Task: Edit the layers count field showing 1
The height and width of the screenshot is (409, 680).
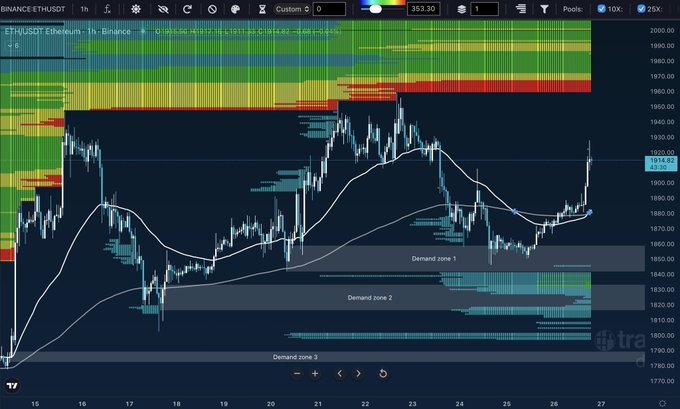Action: pos(484,9)
